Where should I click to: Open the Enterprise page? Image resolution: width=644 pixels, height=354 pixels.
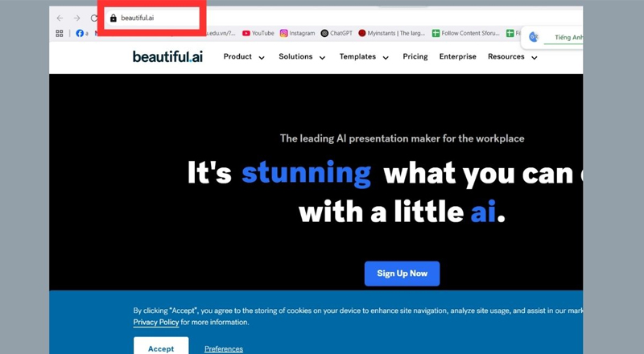(x=458, y=56)
